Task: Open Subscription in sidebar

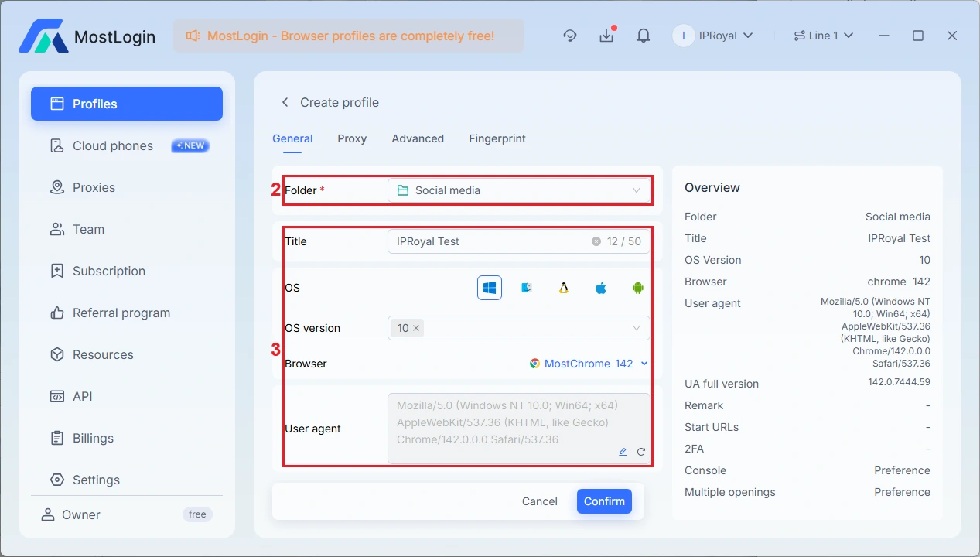Action: pos(127,271)
